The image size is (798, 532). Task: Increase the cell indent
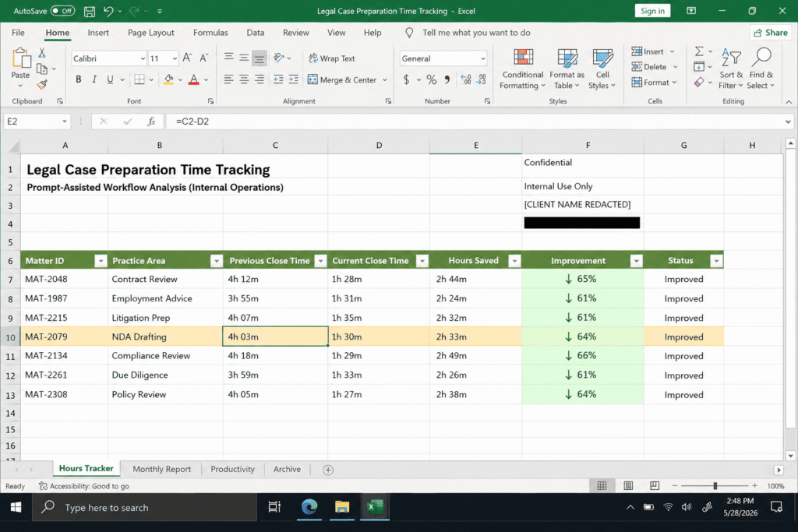pyautogui.click(x=294, y=79)
